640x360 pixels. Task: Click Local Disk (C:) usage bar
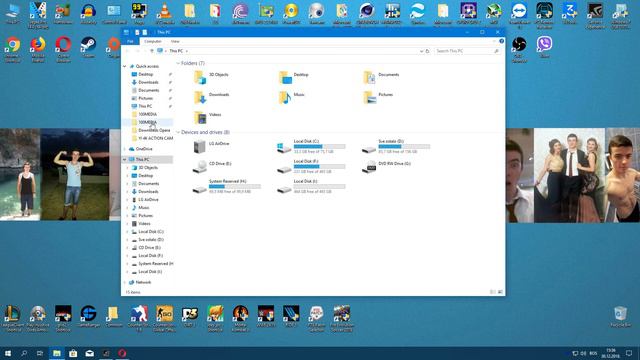(320, 146)
